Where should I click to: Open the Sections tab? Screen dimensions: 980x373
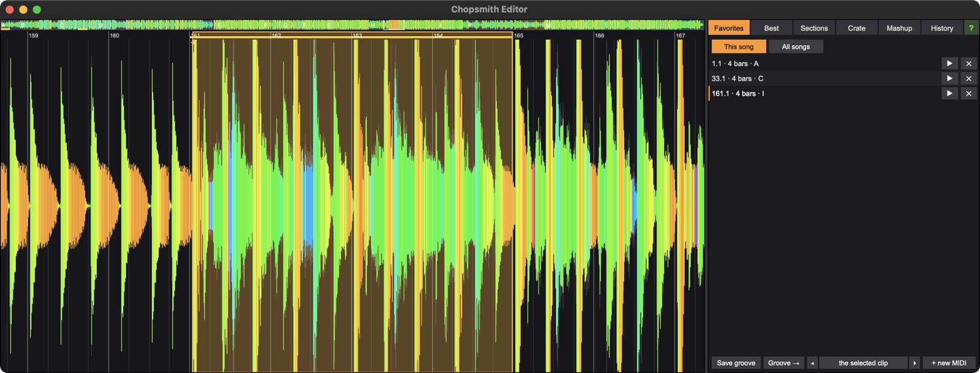[x=814, y=28]
